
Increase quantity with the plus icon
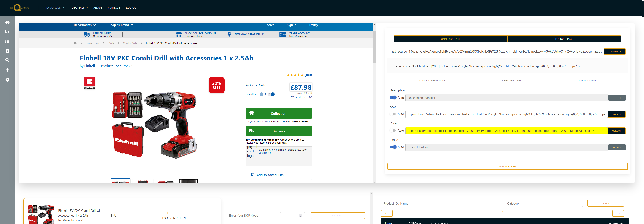tap(273, 94)
